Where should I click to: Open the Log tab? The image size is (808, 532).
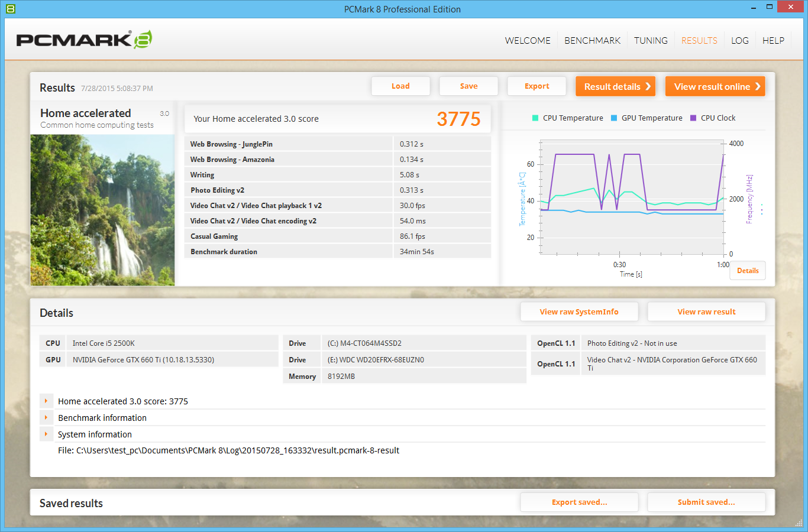click(739, 41)
